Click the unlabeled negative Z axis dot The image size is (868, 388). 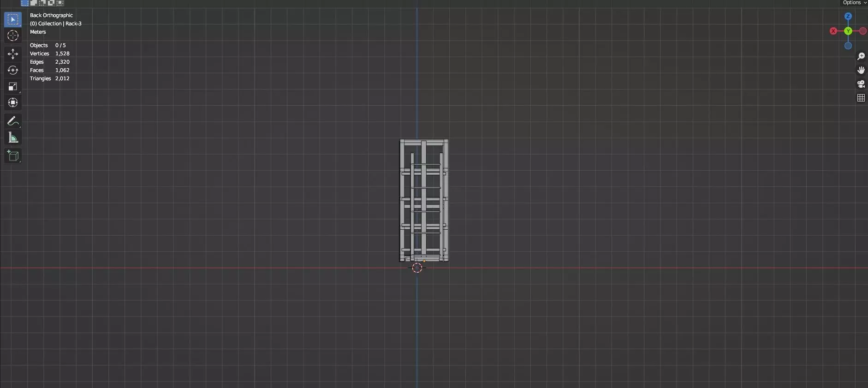[x=848, y=46]
